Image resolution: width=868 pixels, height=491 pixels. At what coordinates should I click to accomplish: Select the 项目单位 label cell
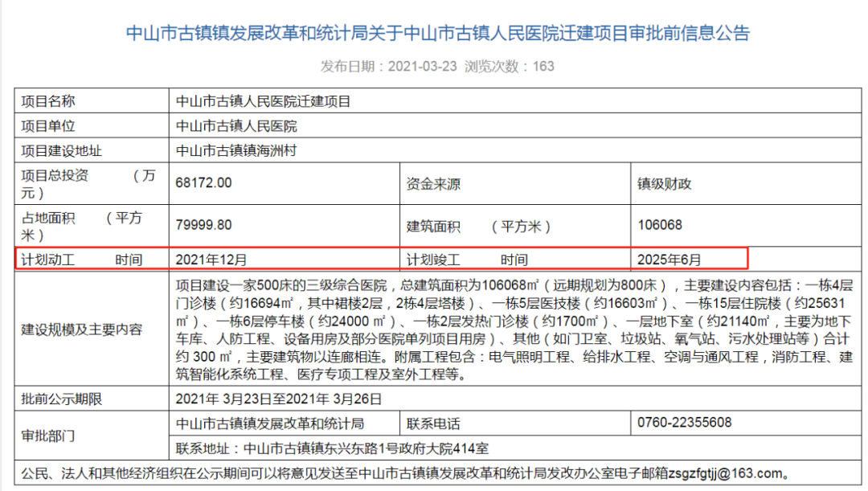click(x=92, y=126)
